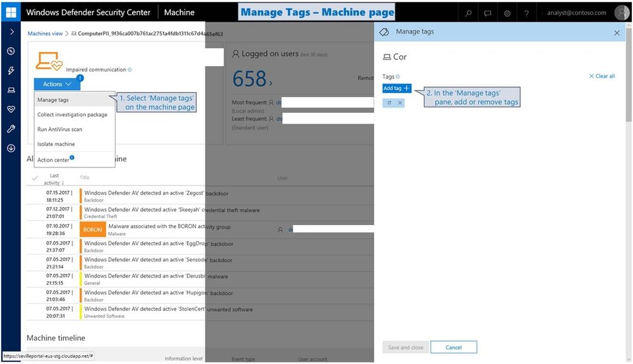Click the Least frequent user icon
Image resolution: width=633 pixels, height=364 pixels.
[x=271, y=119]
